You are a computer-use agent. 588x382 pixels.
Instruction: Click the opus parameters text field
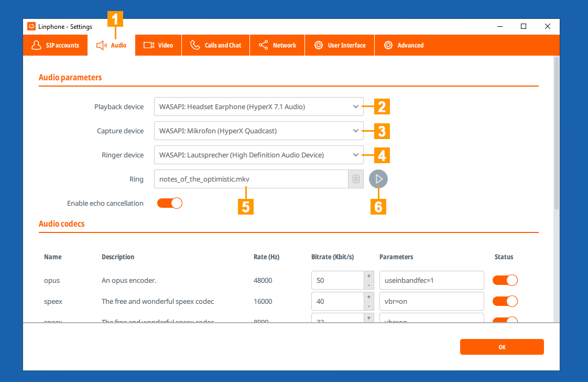[431, 280]
